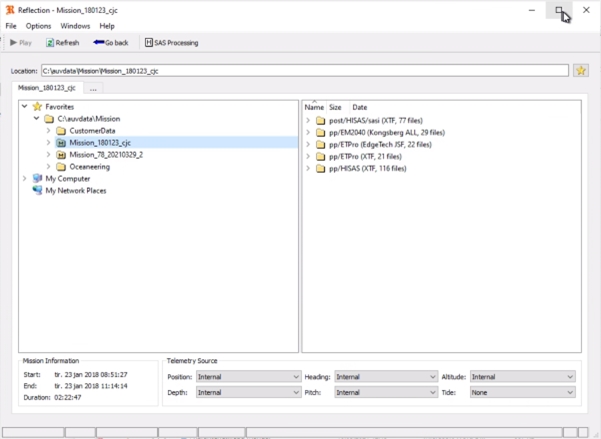This screenshot has width=601, height=439.
Task: Open the Tide source dropdown
Action: [x=523, y=392]
